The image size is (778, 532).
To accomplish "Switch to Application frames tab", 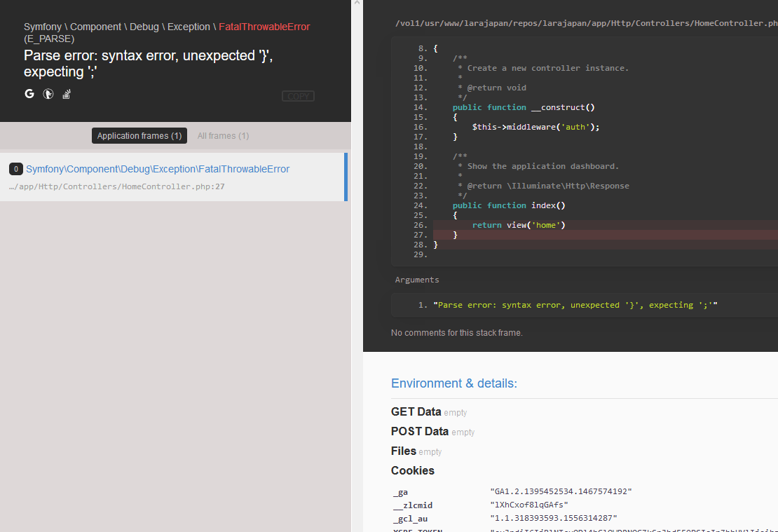I will [x=139, y=136].
